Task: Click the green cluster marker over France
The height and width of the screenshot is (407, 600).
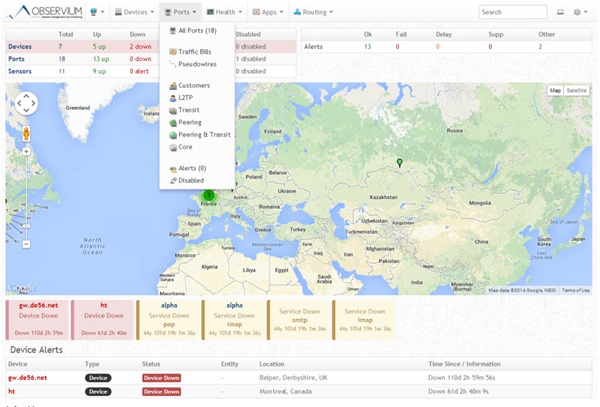Action: 209,195
